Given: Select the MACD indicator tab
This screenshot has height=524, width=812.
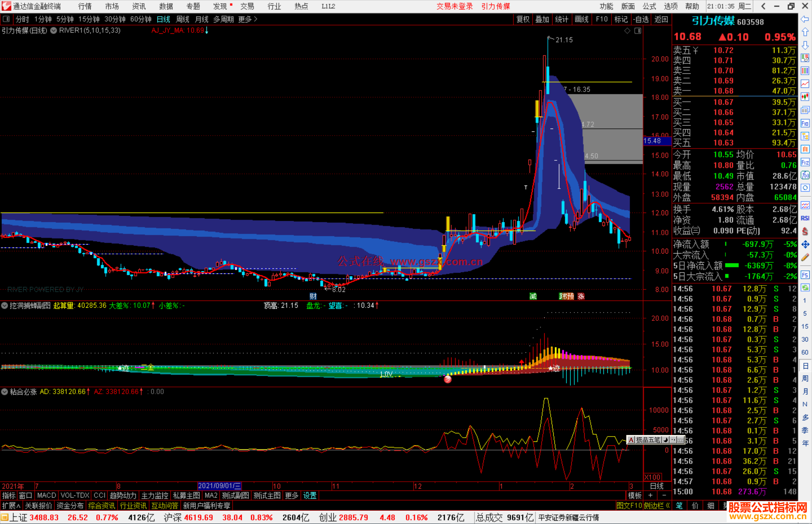Looking at the screenshot, I should tap(47, 495).
